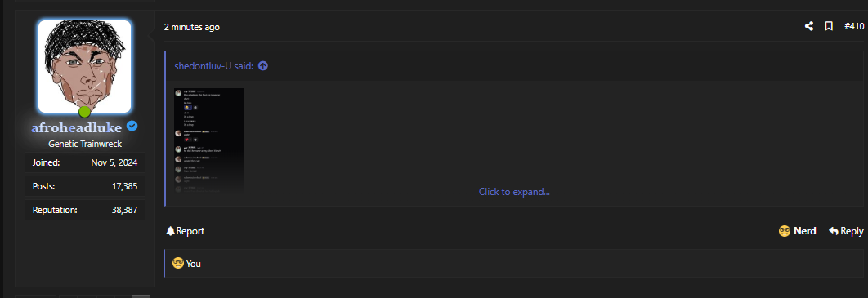Image resolution: width=868 pixels, height=298 pixels.
Task: Click afroheadluke's avatar picture
Action: pyautogui.click(x=84, y=66)
